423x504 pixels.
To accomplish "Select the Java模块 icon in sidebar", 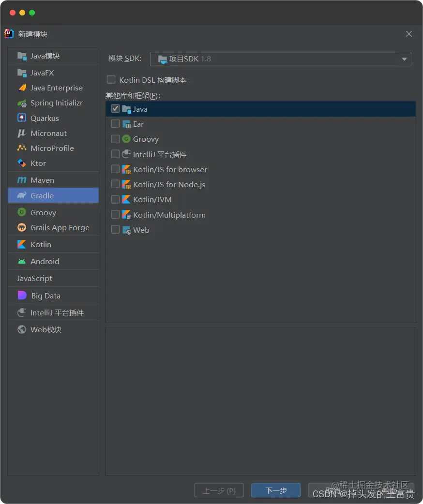I will (x=22, y=56).
